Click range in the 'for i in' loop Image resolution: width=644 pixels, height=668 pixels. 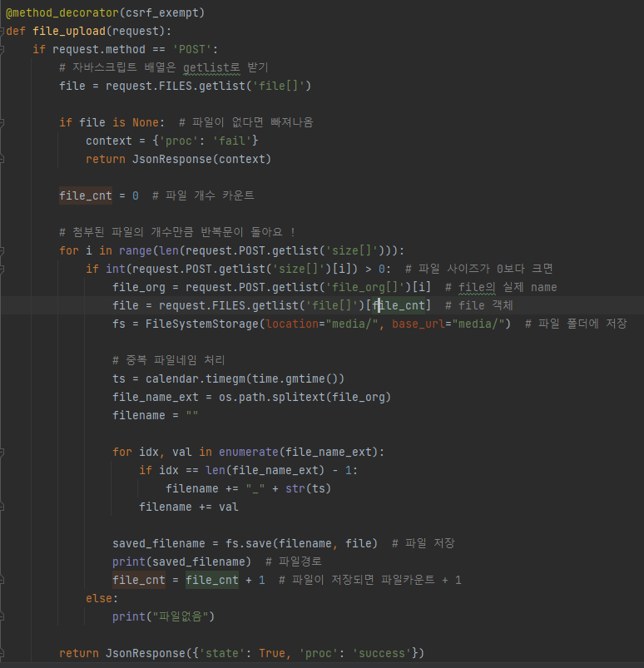[x=136, y=250]
